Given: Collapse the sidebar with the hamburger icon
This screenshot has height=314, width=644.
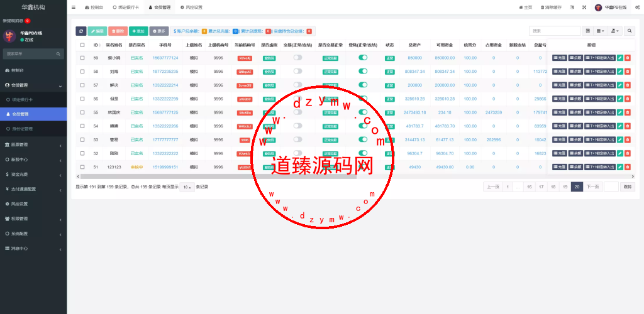Looking at the screenshot, I should [x=74, y=8].
